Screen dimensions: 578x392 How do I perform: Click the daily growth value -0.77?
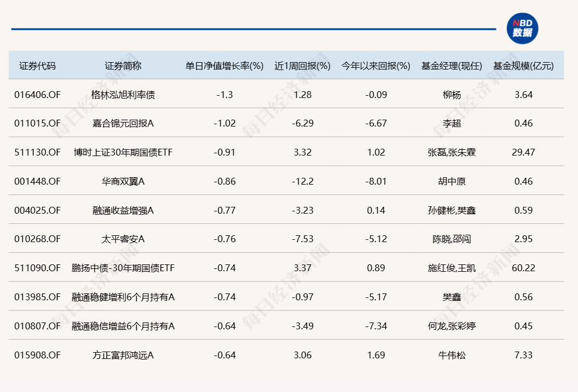225,210
